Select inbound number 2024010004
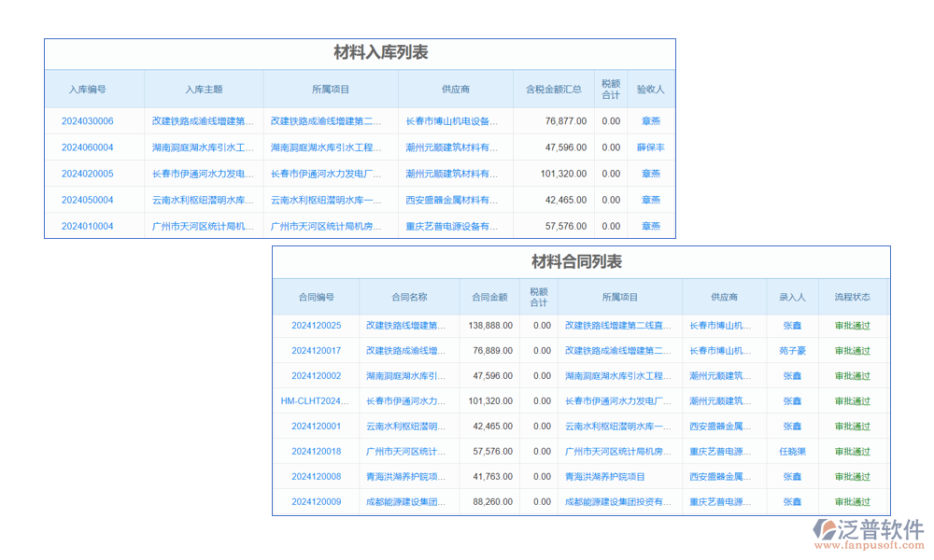The image size is (934, 560). 88,226
